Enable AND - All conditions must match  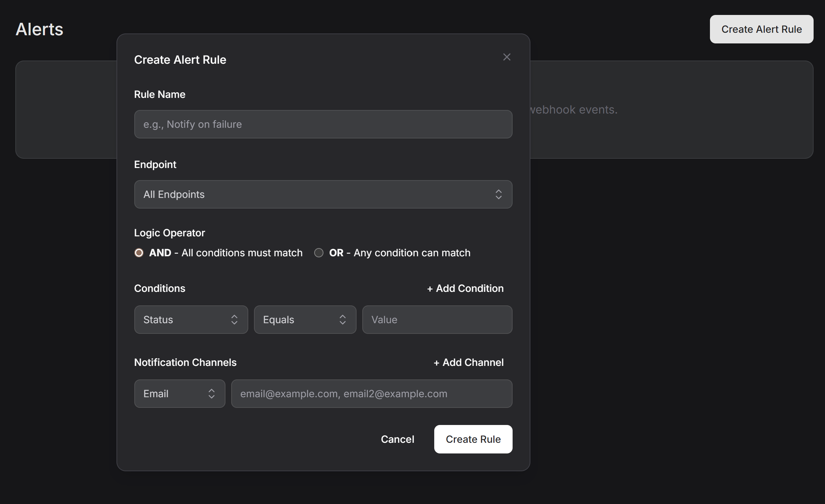click(x=139, y=253)
